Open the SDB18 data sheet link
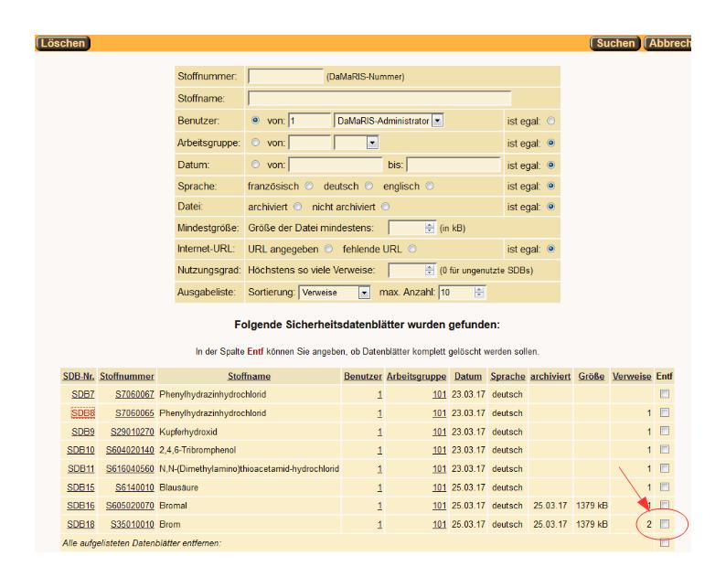 [x=80, y=525]
